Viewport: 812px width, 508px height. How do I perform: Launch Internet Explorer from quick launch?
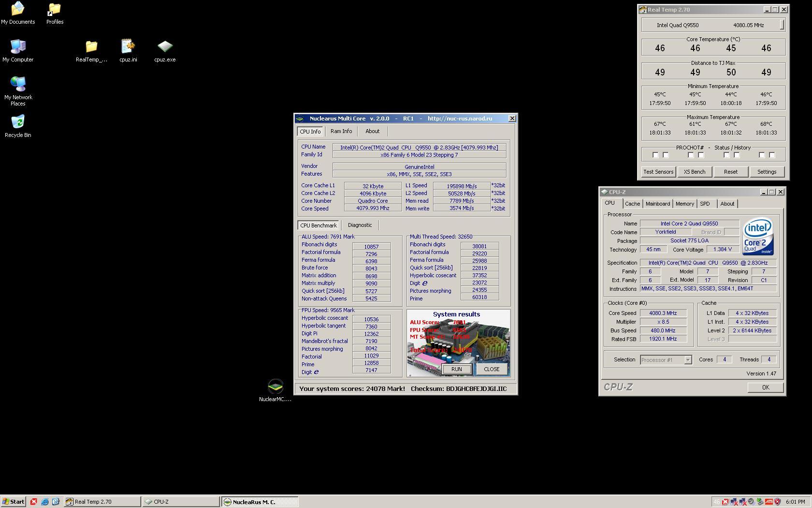coord(44,502)
